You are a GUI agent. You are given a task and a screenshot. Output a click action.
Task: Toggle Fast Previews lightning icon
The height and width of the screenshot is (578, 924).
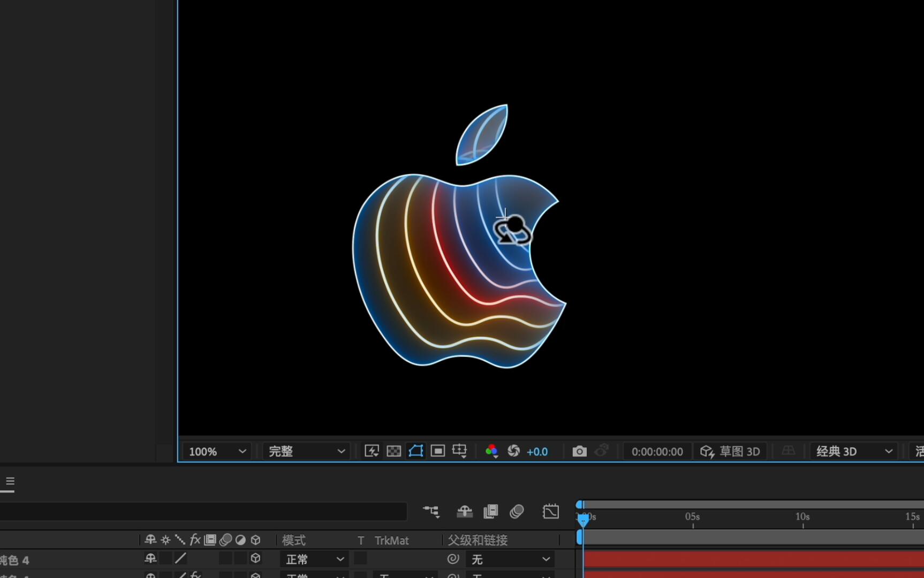[x=372, y=451]
